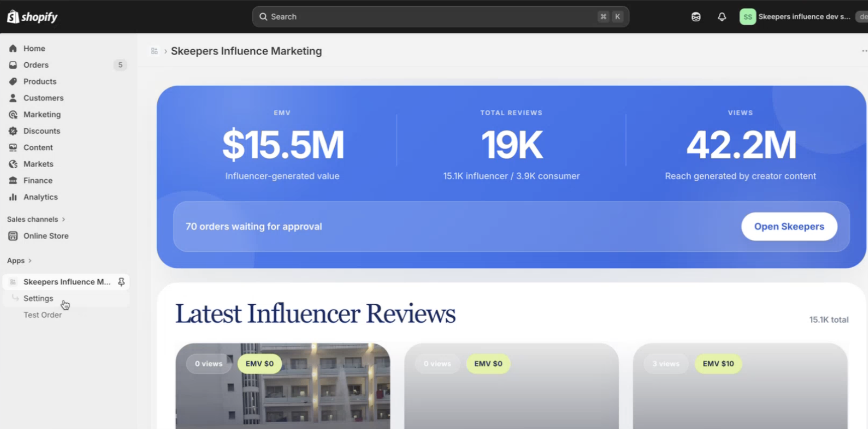
Task: Navigate to Markets
Action: tap(38, 164)
